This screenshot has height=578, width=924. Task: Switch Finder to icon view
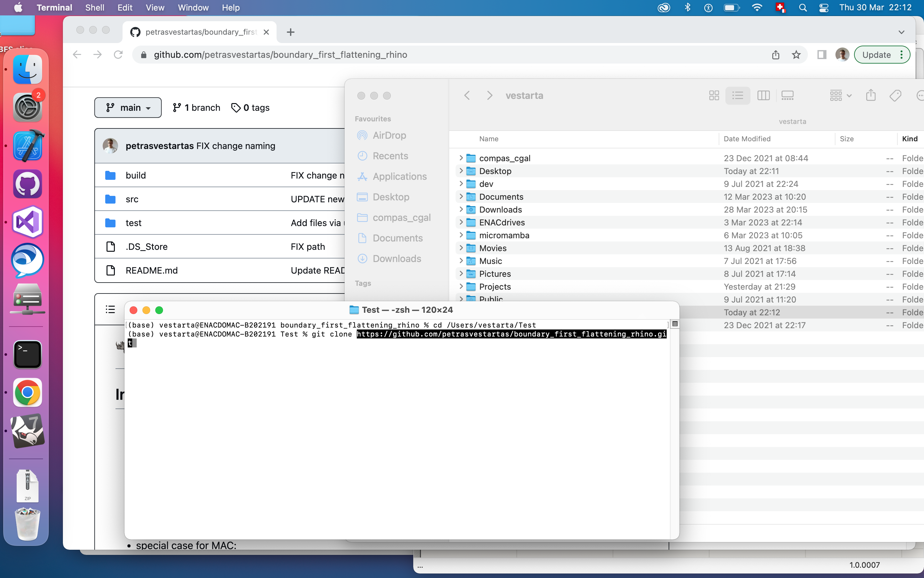[714, 95]
